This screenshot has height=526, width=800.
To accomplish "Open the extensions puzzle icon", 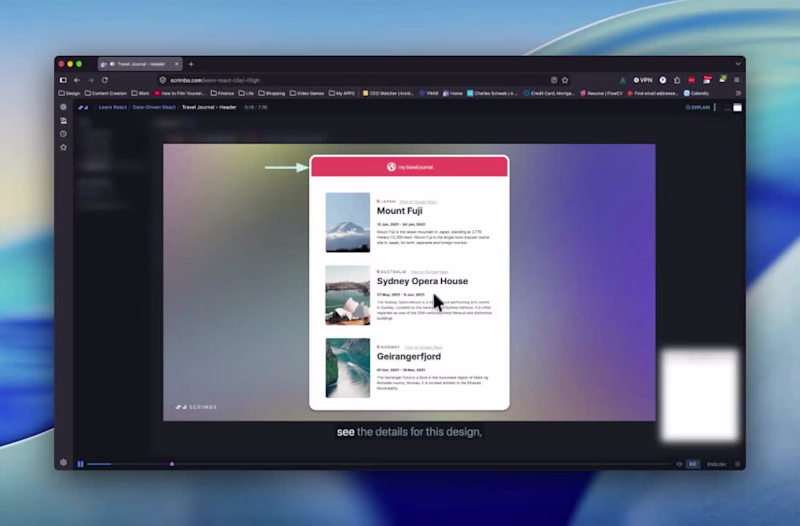I will coord(677,80).
